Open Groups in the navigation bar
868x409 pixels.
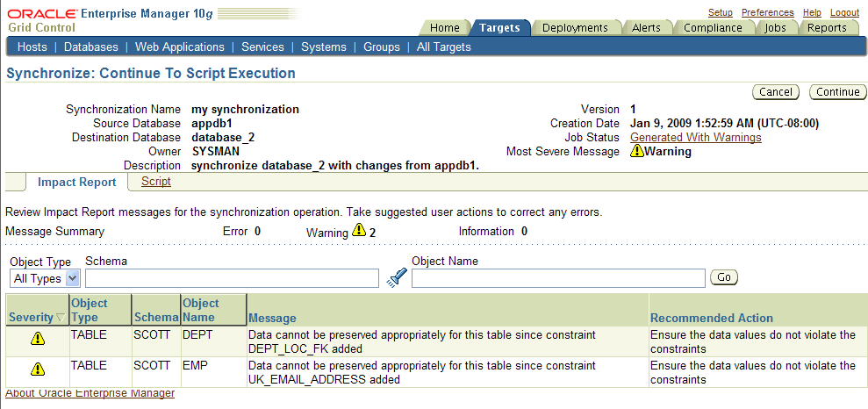click(x=382, y=47)
